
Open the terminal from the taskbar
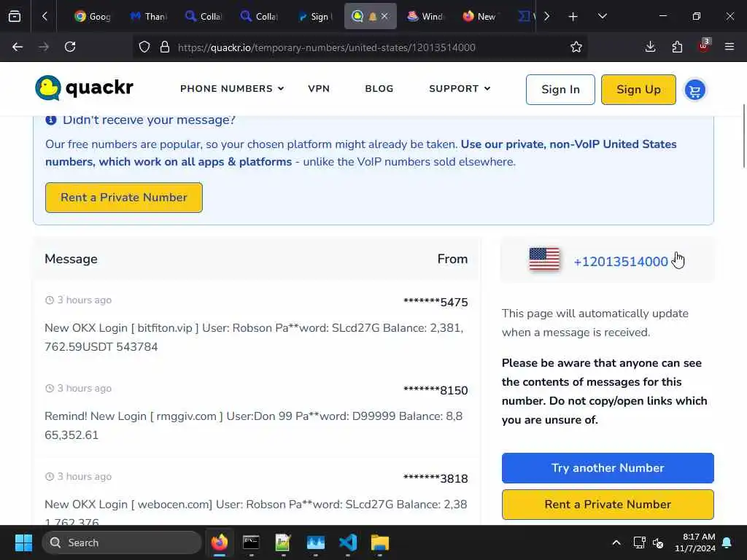[251, 542]
